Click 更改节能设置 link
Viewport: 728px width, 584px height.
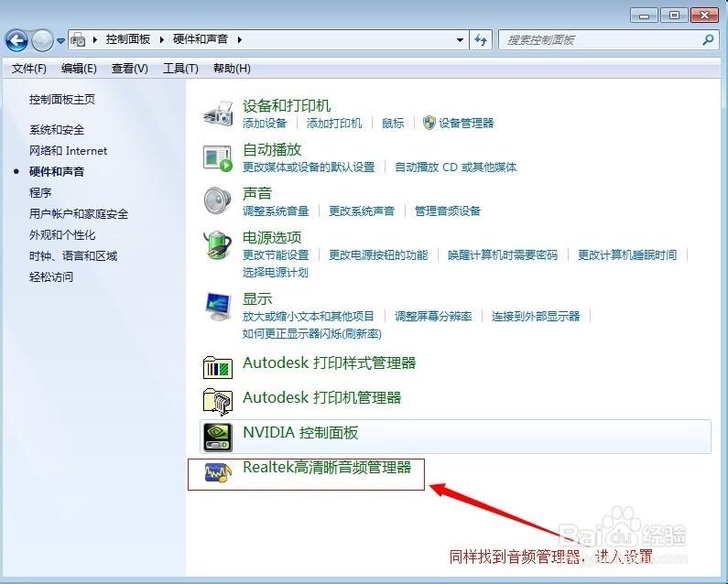(276, 254)
